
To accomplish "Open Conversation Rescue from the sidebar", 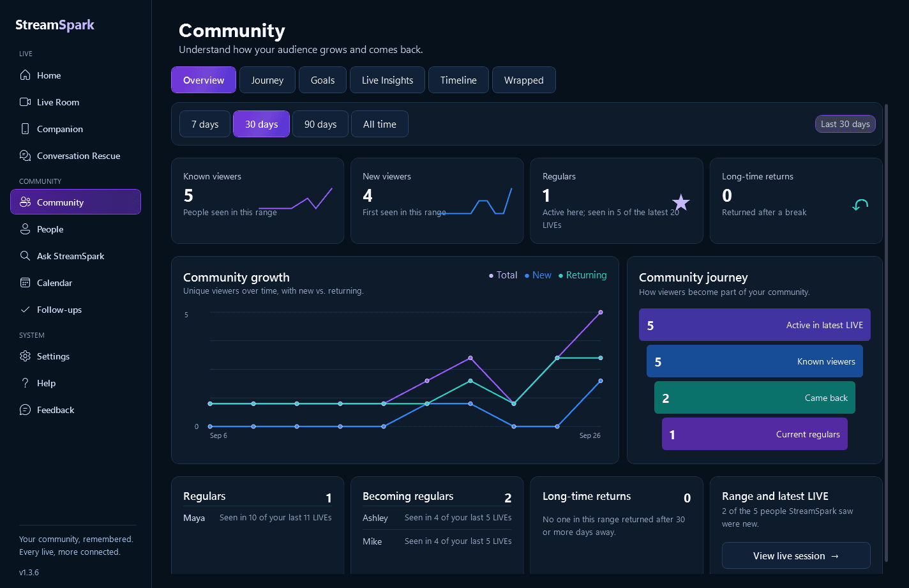I will click(75, 156).
